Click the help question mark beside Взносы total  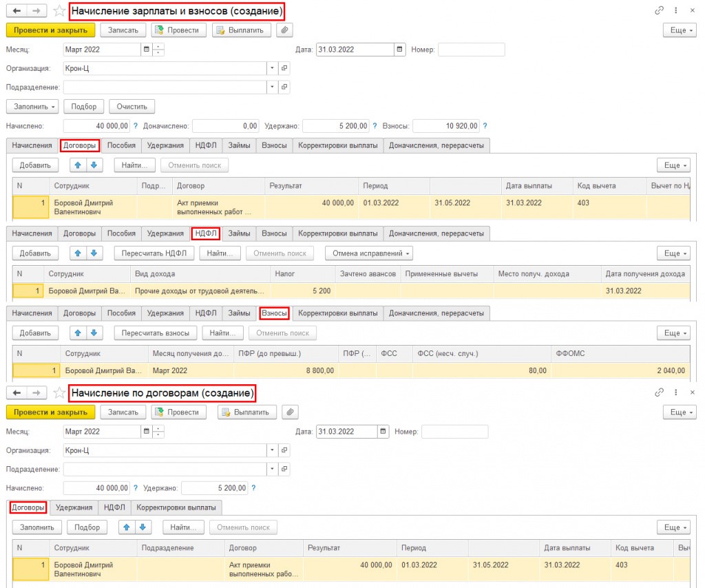click(x=485, y=126)
